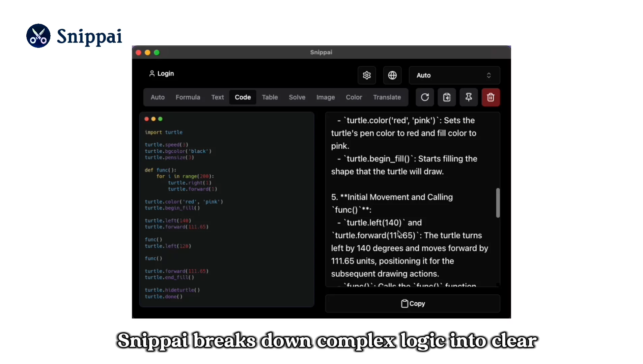Screen dimensions: 643x364
Task: Click the globe language icon
Action: (x=392, y=75)
